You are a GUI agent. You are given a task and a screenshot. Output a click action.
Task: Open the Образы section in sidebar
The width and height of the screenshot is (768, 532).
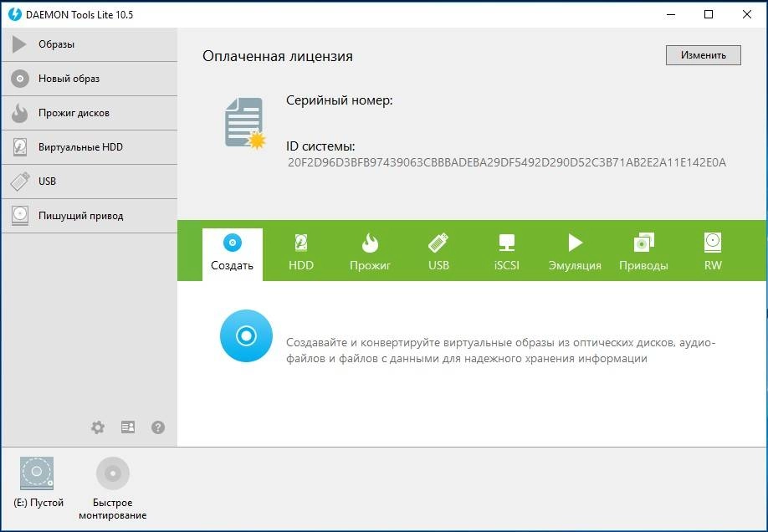(x=90, y=44)
